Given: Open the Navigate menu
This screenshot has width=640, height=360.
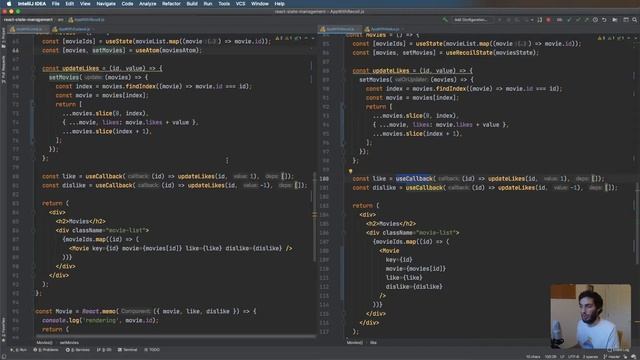Looking at the screenshot, I should tap(106, 4).
